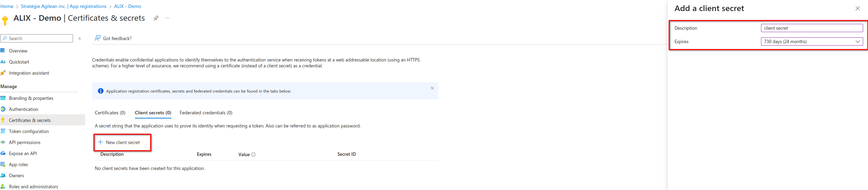Switch to the Certificates (0) tab
The width and height of the screenshot is (868, 190).
pyautogui.click(x=110, y=113)
